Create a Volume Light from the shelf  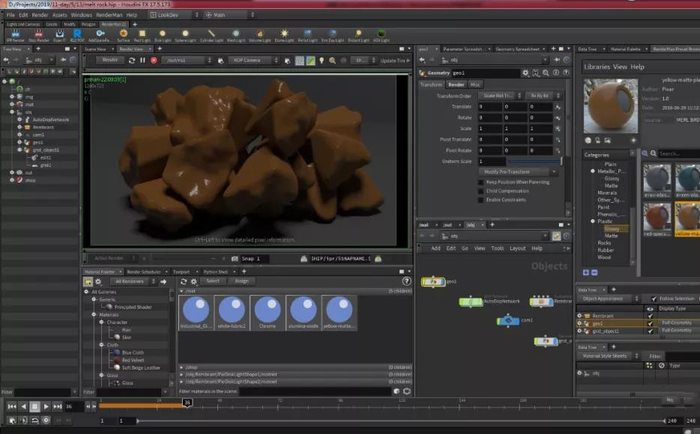[260, 35]
